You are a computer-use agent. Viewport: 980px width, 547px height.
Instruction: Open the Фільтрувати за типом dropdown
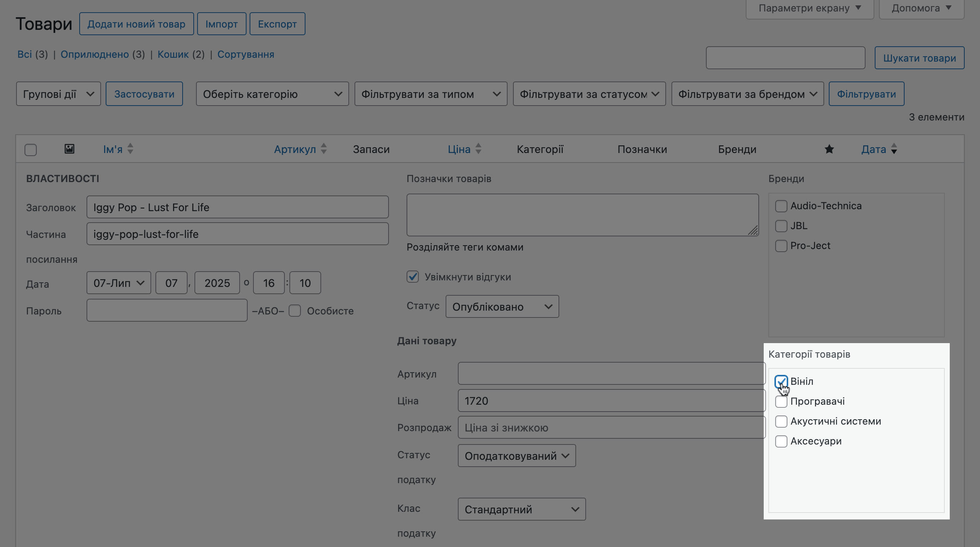(431, 94)
